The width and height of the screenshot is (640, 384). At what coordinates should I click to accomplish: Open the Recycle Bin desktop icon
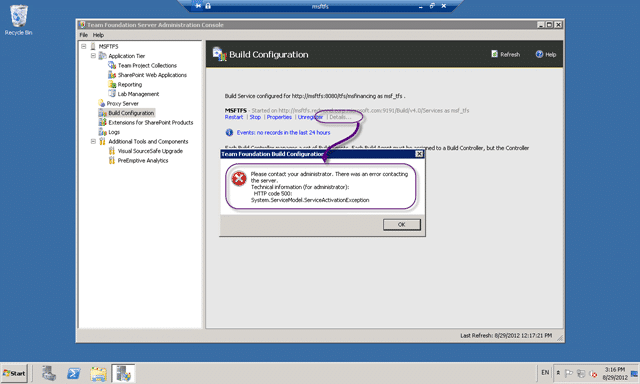point(18,20)
